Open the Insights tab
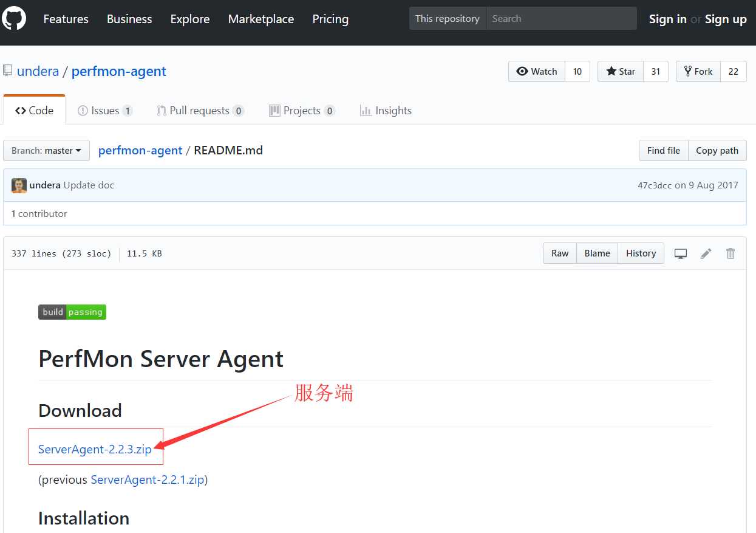Viewport: 756px width, 533px height. (x=386, y=111)
